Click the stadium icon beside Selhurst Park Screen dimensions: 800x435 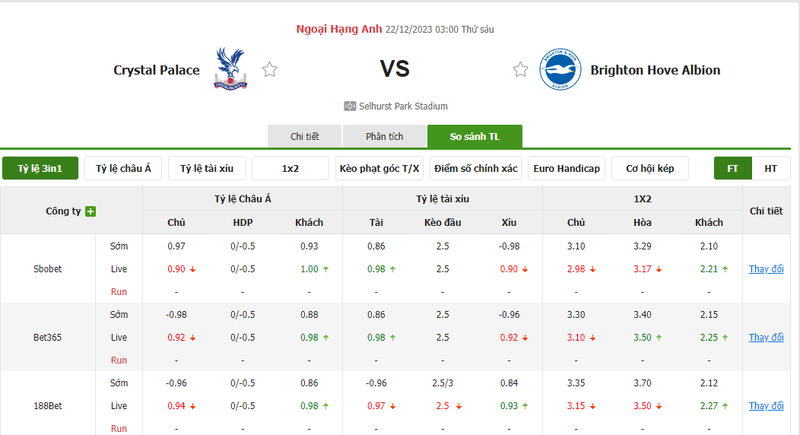click(x=350, y=106)
